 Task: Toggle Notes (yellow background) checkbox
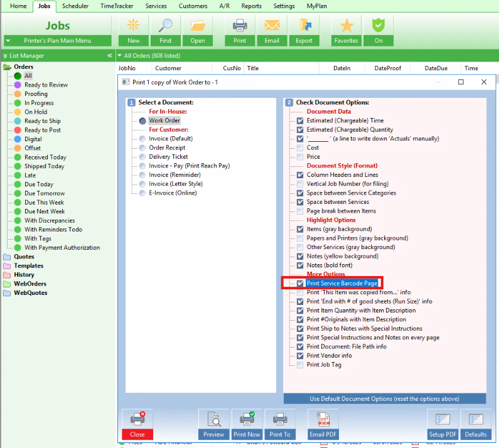[300, 256]
